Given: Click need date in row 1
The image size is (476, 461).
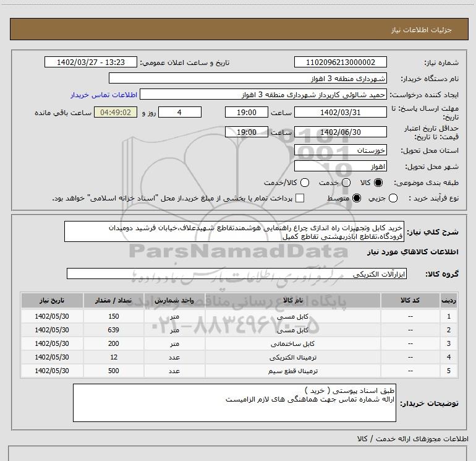Looking at the screenshot, I should pyautogui.click(x=52, y=316).
